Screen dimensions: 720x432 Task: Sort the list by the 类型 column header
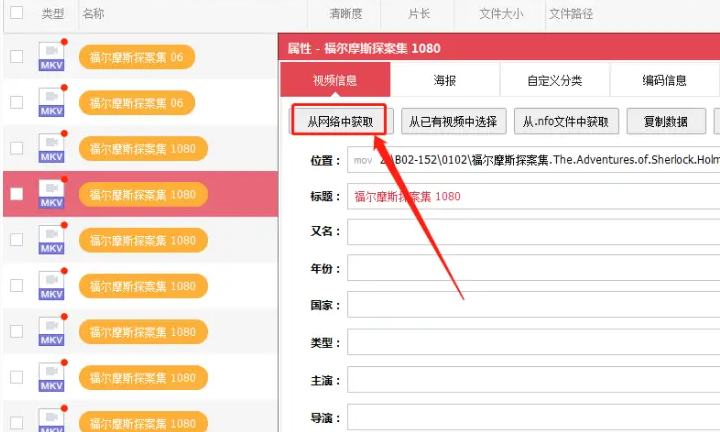[x=52, y=14]
